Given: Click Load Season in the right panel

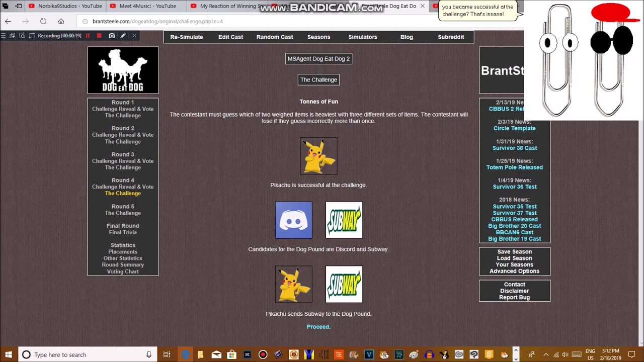Looking at the screenshot, I should (x=514, y=258).
